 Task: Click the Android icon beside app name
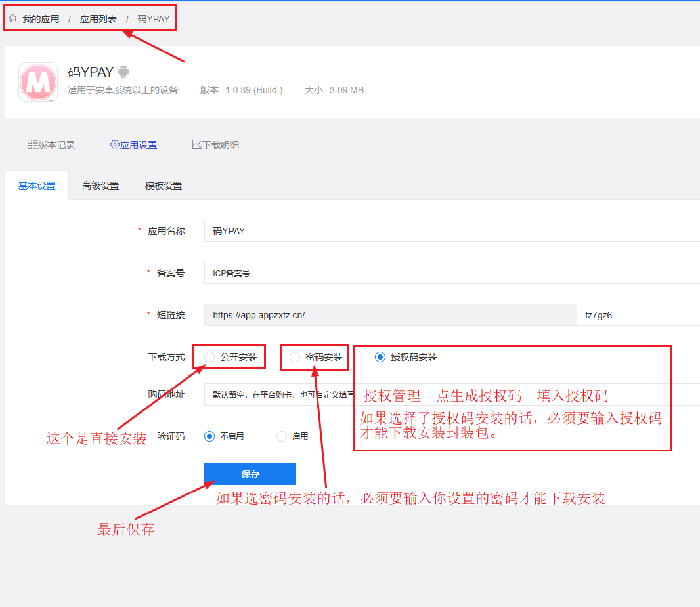123,72
